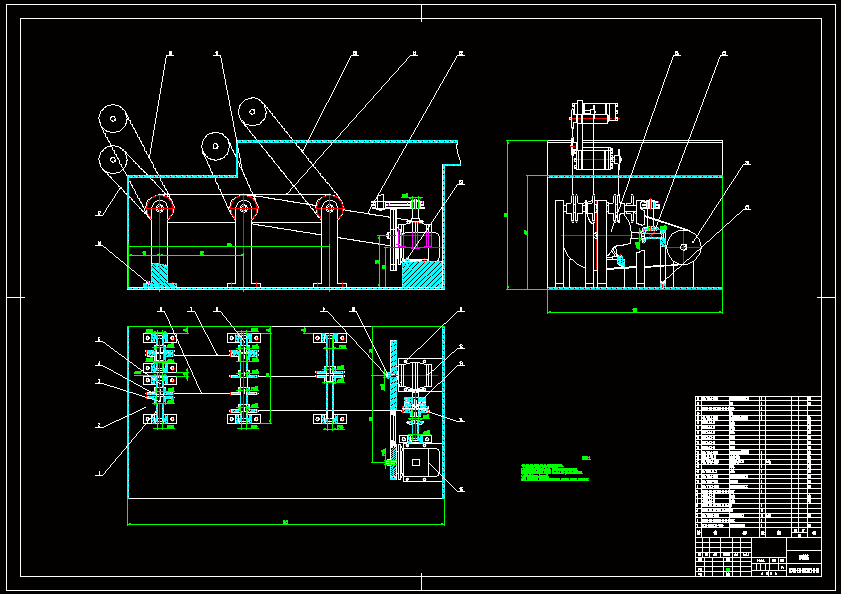Select the topmost left pulley circle in front view
Screen dimensions: 841x594
113,119
